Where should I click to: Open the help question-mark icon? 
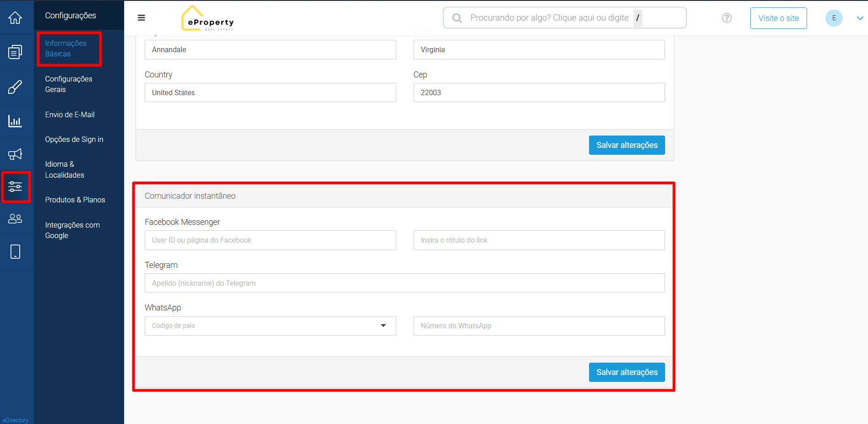point(726,18)
